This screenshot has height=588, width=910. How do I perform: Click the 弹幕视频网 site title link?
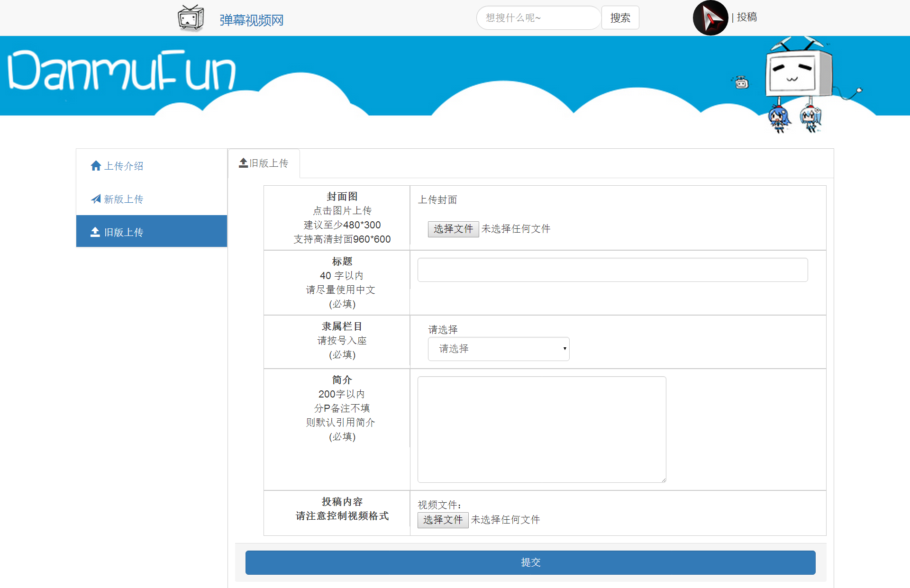coord(251,20)
